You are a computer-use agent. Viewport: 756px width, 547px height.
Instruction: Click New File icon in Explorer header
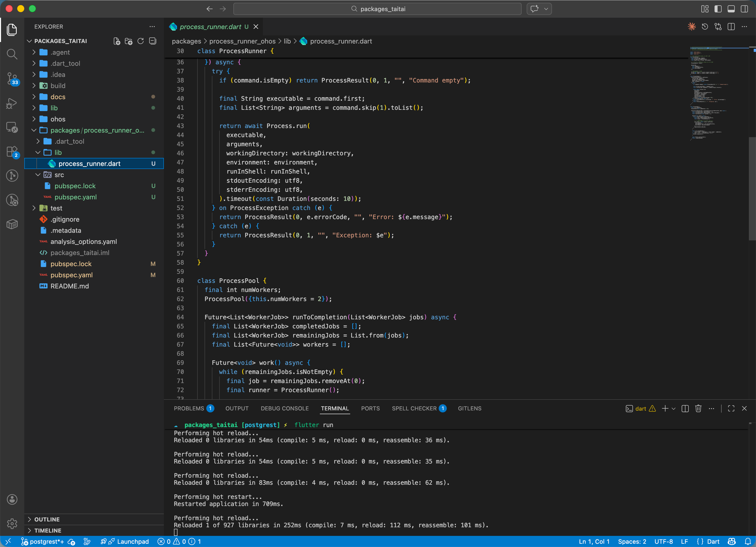pos(117,41)
